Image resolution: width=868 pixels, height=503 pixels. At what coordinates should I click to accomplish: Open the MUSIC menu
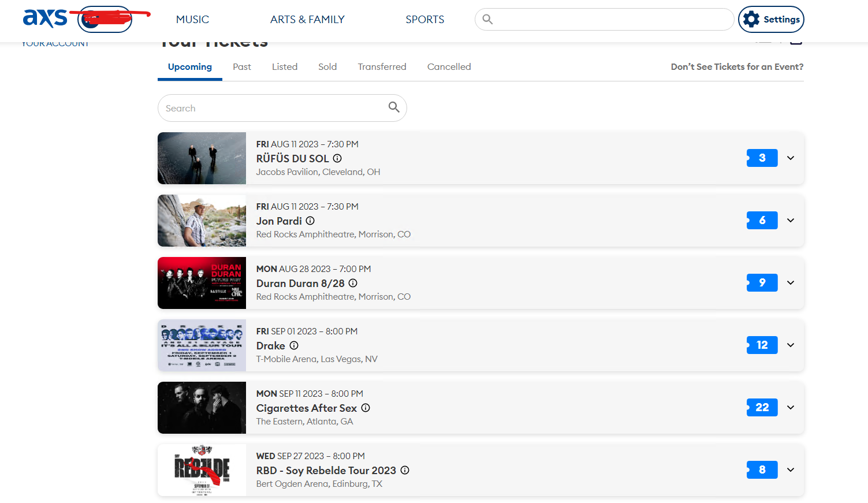pyautogui.click(x=192, y=20)
